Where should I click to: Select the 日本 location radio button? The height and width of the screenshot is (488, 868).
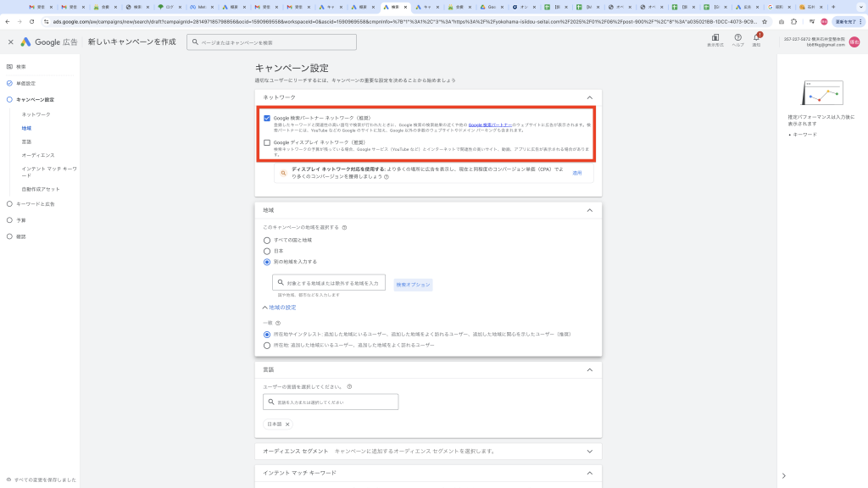click(267, 251)
